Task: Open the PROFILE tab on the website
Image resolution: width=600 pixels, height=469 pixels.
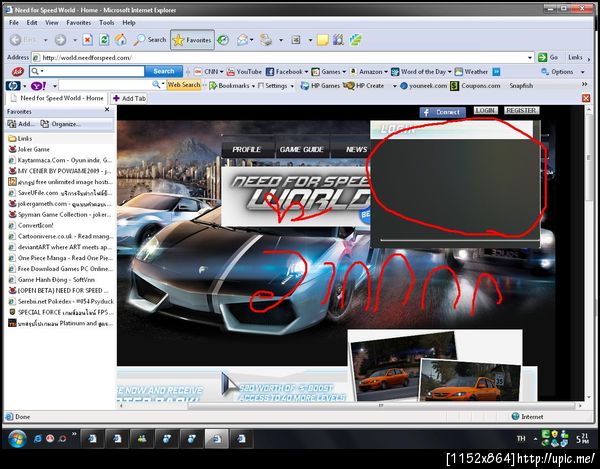Action: point(247,150)
